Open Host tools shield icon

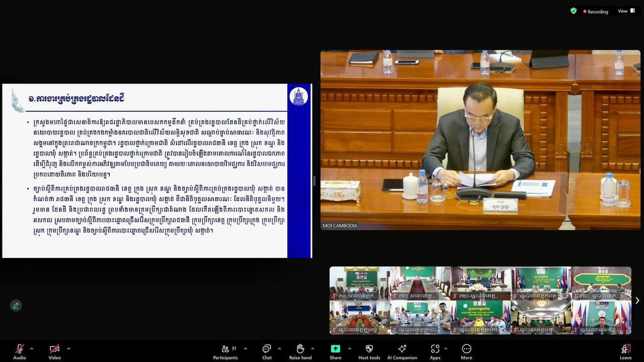(x=369, y=349)
